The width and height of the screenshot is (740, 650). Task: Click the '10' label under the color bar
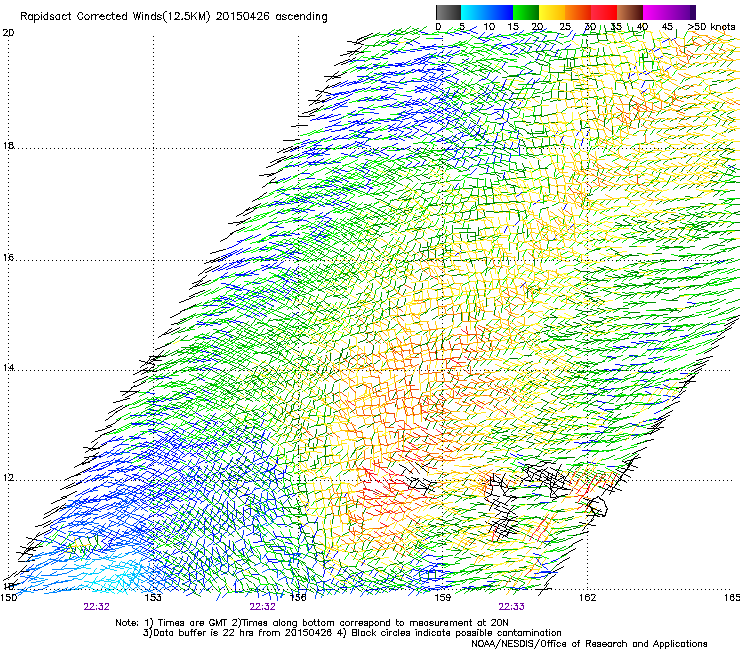pyautogui.click(x=489, y=27)
